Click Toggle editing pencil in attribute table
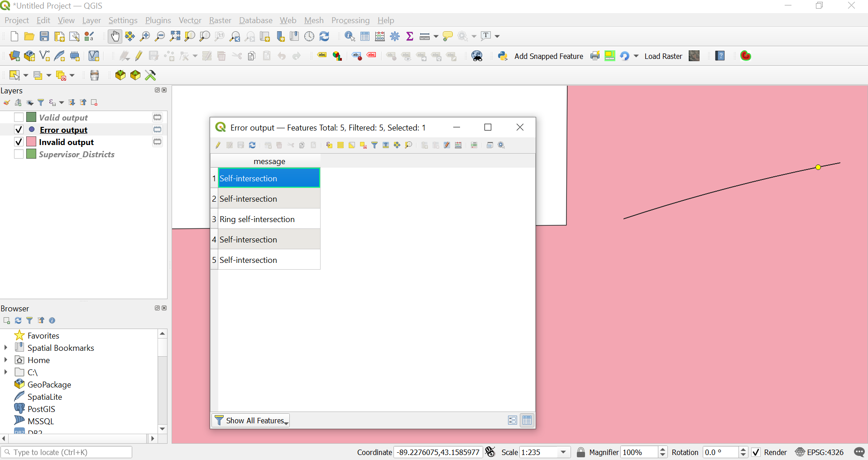 [x=218, y=145]
